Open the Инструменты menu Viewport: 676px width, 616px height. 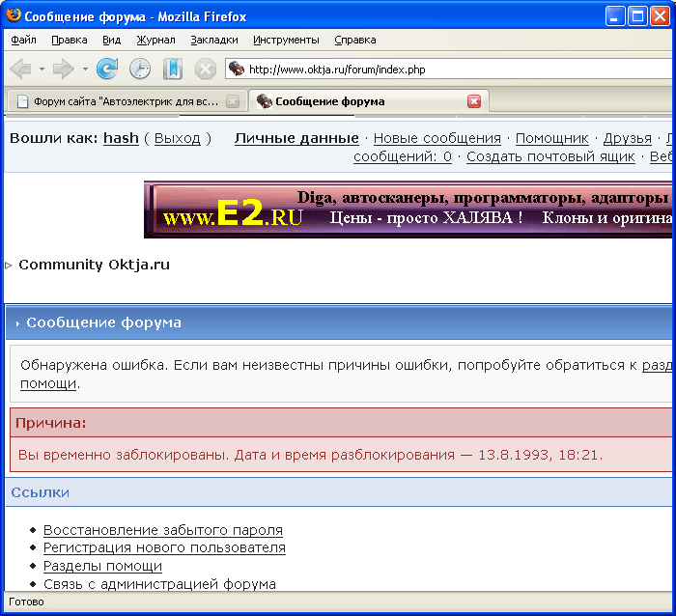coord(286,41)
